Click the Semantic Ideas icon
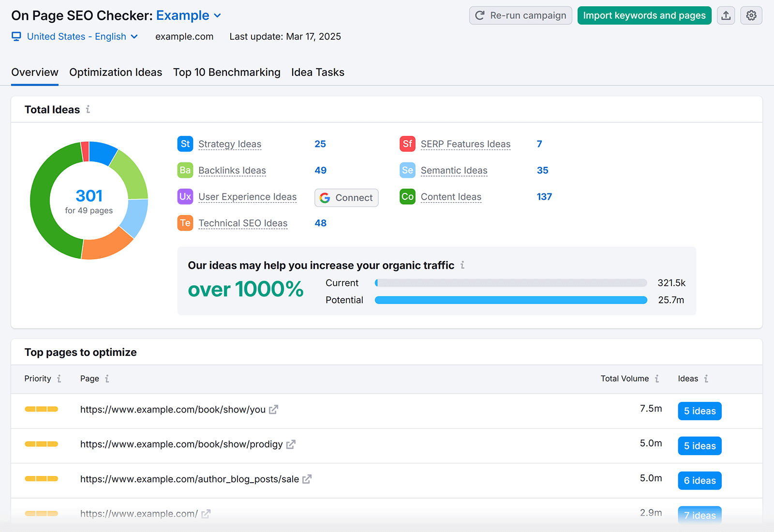 [408, 170]
